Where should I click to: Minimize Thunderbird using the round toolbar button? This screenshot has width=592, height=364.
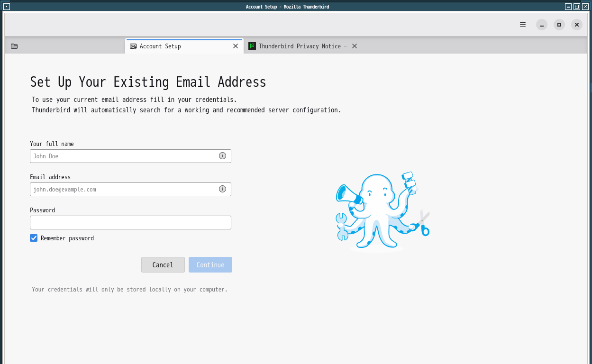coord(542,25)
